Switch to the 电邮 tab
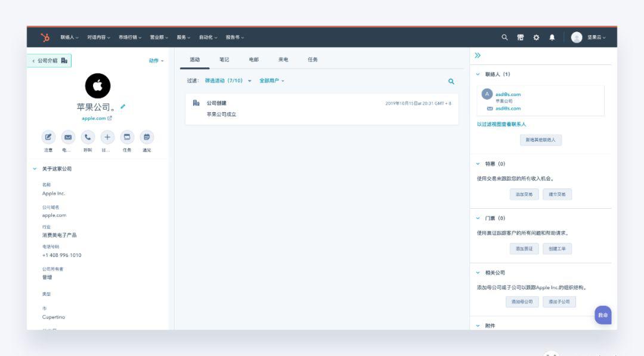The width and height of the screenshot is (644, 356). click(254, 60)
